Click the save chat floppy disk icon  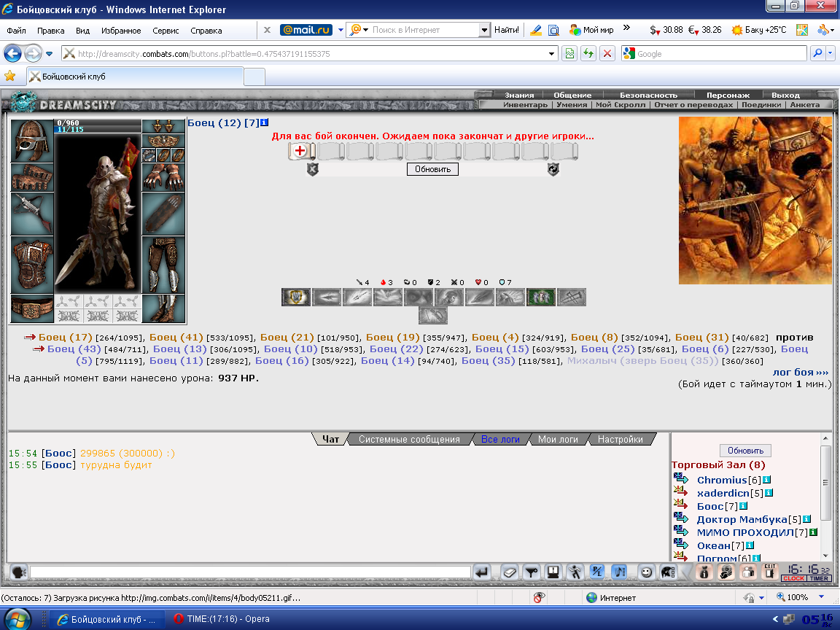point(553,572)
